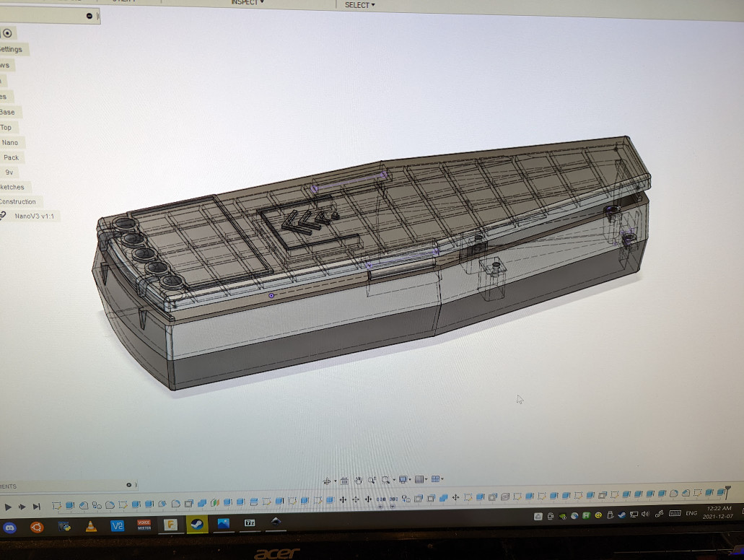Screen dimensions: 744x560
Task: Click the Grid and Snaps icon
Action: point(419,479)
